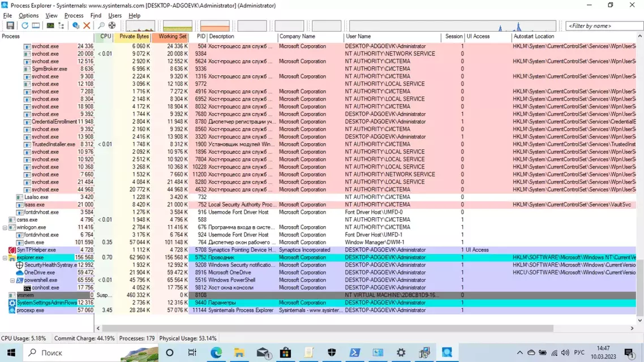Open the Windows Start menu
644x362 pixels.
point(11,352)
